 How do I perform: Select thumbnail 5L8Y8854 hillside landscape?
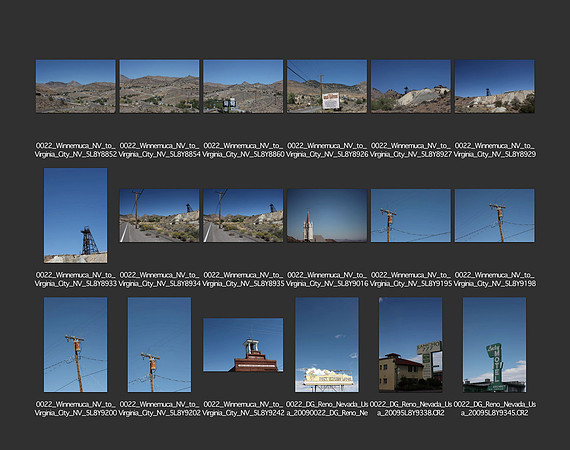coord(159,86)
